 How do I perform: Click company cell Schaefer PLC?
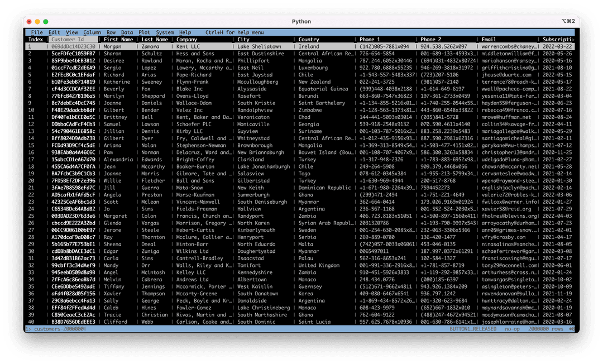[194, 124]
